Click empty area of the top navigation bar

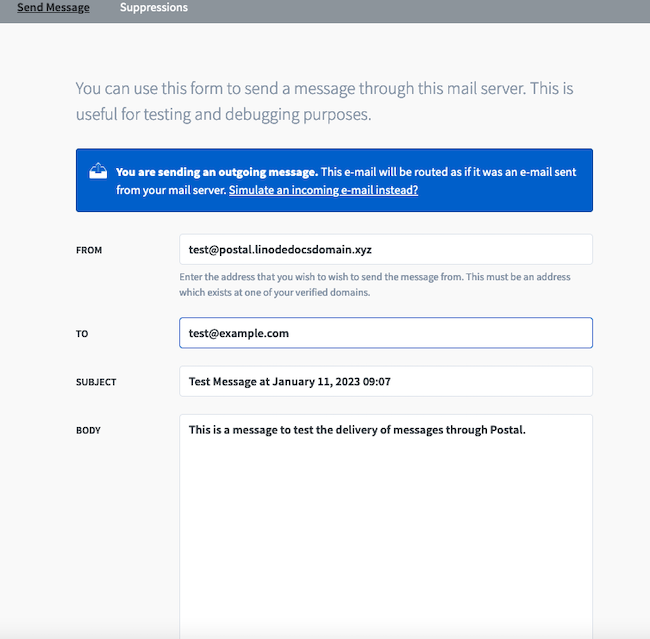click(420, 10)
